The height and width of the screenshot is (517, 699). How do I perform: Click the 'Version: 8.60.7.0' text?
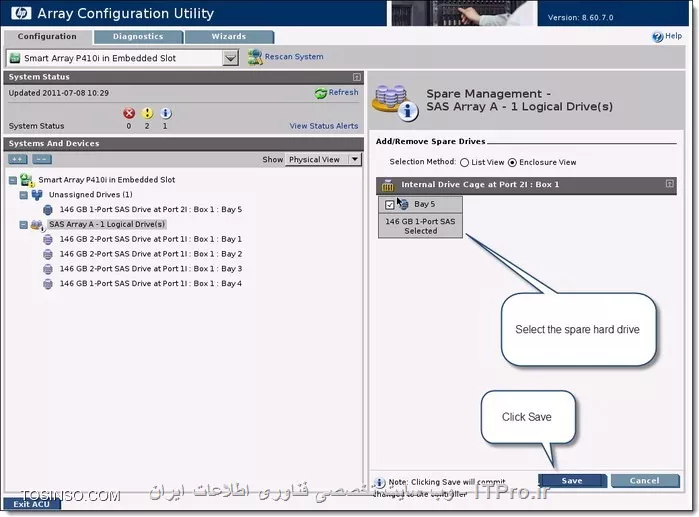pos(580,18)
